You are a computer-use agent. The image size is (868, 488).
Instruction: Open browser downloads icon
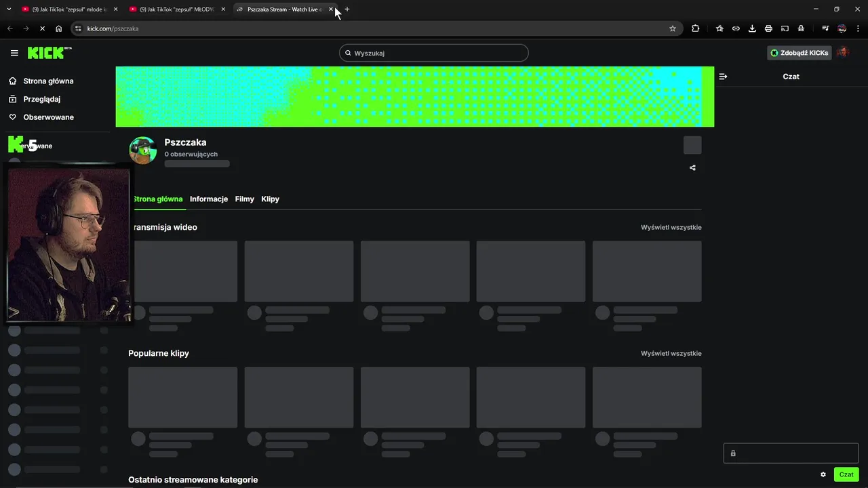(x=752, y=28)
